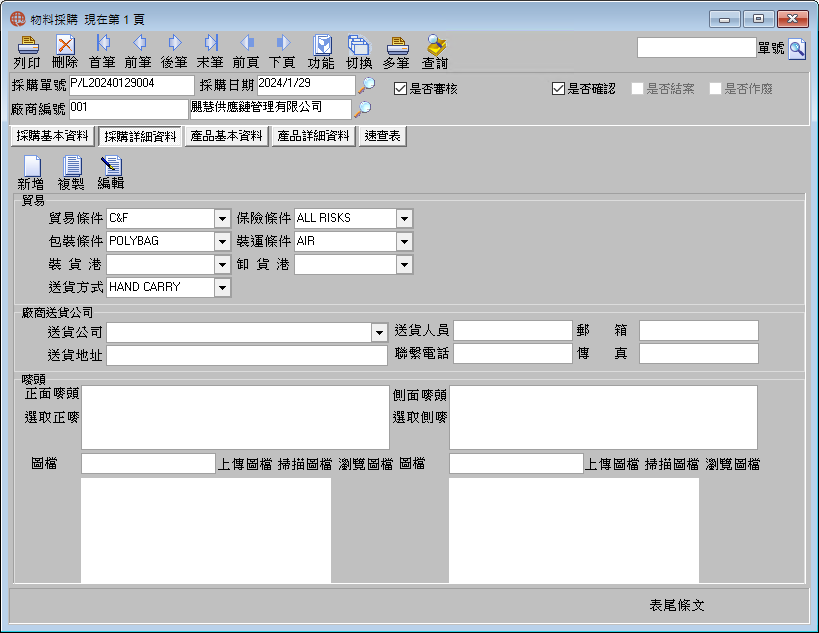Screen dimensions: 819x633
Task: Go to next page with 下頁
Action: [283, 44]
